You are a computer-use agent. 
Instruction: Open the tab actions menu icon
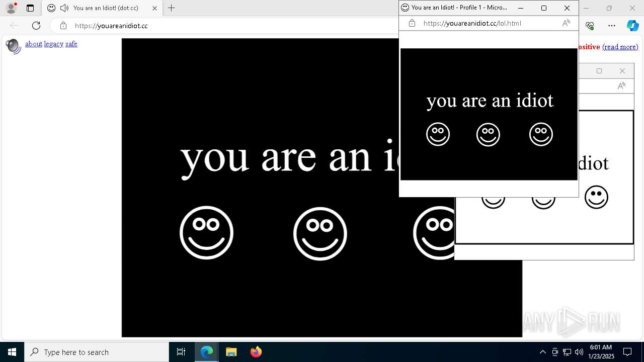coord(30,8)
